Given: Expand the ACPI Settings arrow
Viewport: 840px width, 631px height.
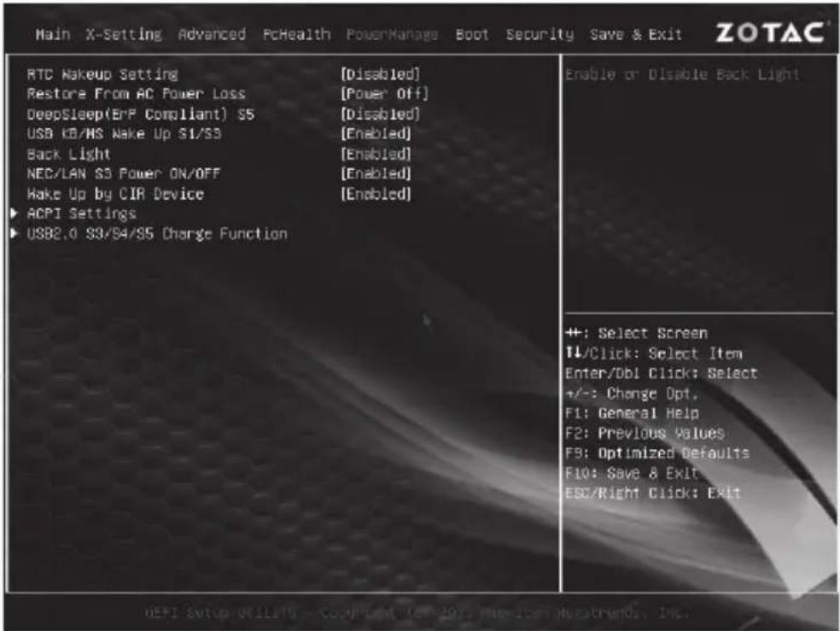Looking at the screenshot, I should pyautogui.click(x=15, y=213).
